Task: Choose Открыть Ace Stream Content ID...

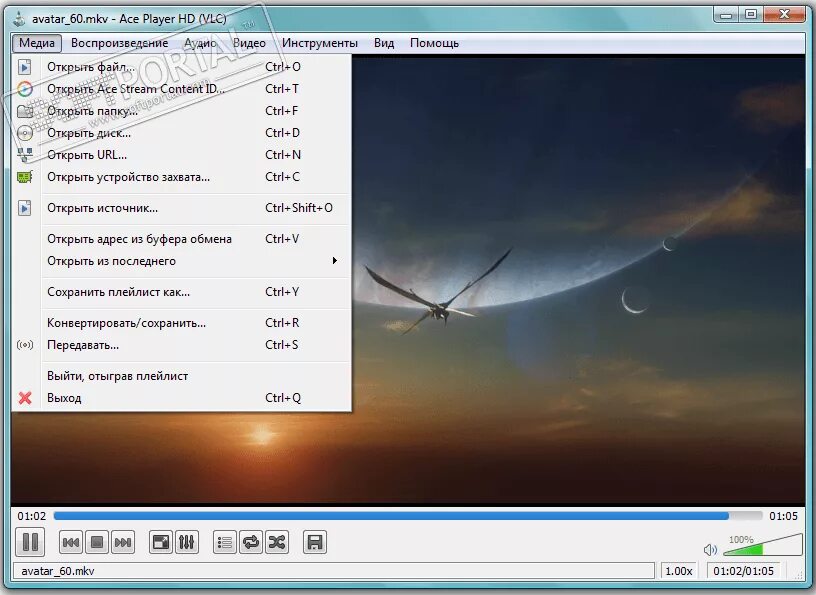Action: (x=181, y=88)
